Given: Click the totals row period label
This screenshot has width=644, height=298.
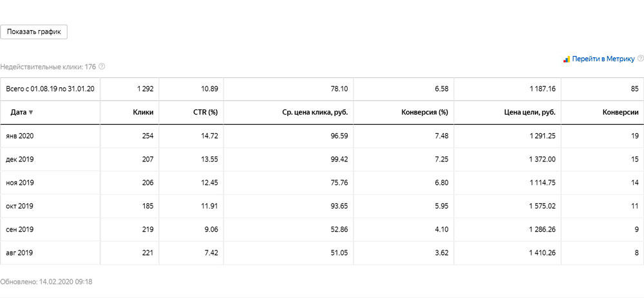Looking at the screenshot, I should click(x=50, y=89).
